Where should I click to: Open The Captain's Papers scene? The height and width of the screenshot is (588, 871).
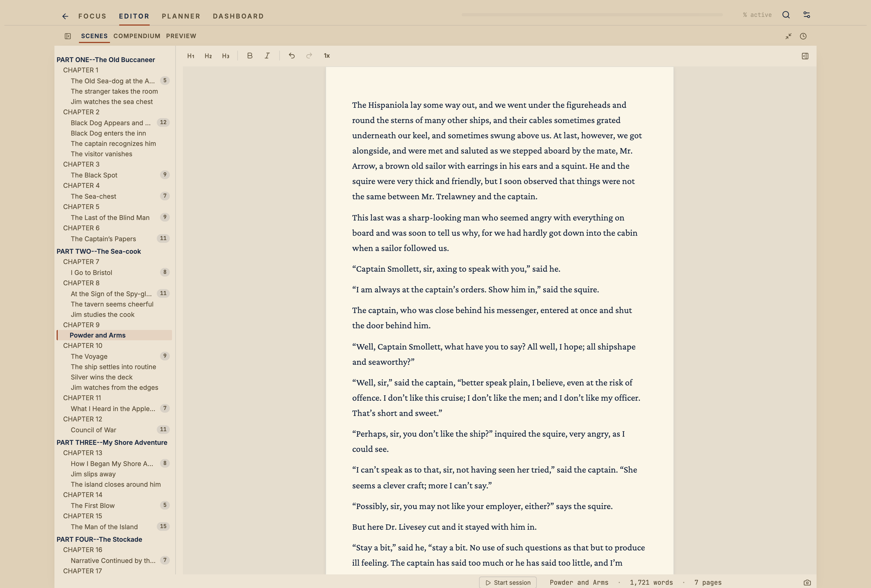coord(103,239)
